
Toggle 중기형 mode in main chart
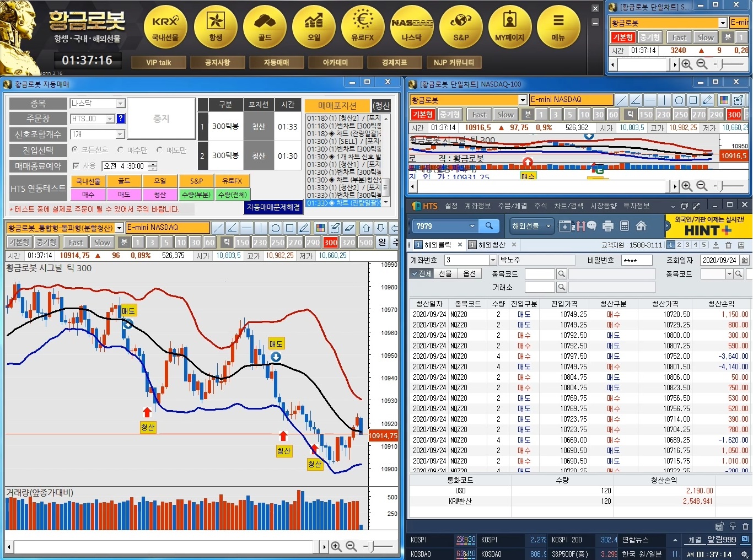(46, 243)
